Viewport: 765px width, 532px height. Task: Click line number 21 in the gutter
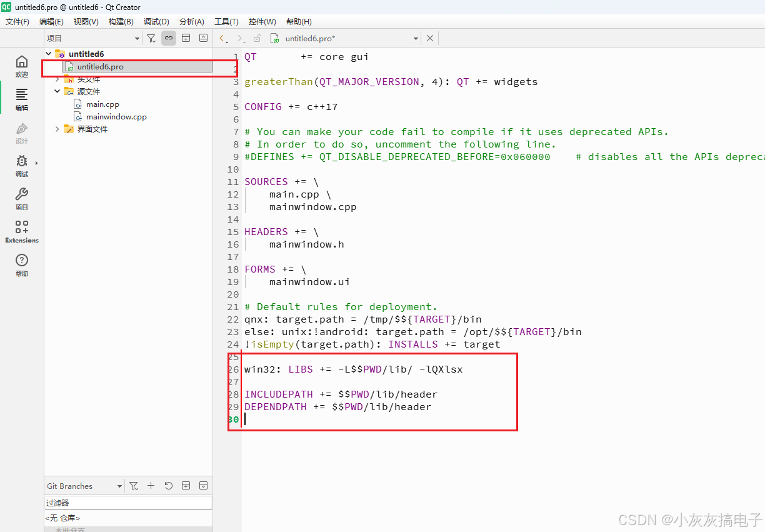coord(232,307)
